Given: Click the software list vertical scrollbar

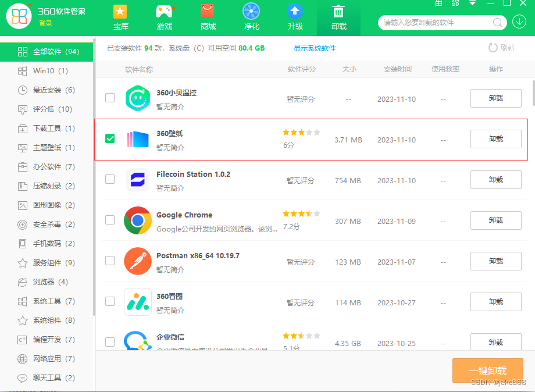Looking at the screenshot, I should point(533,93).
